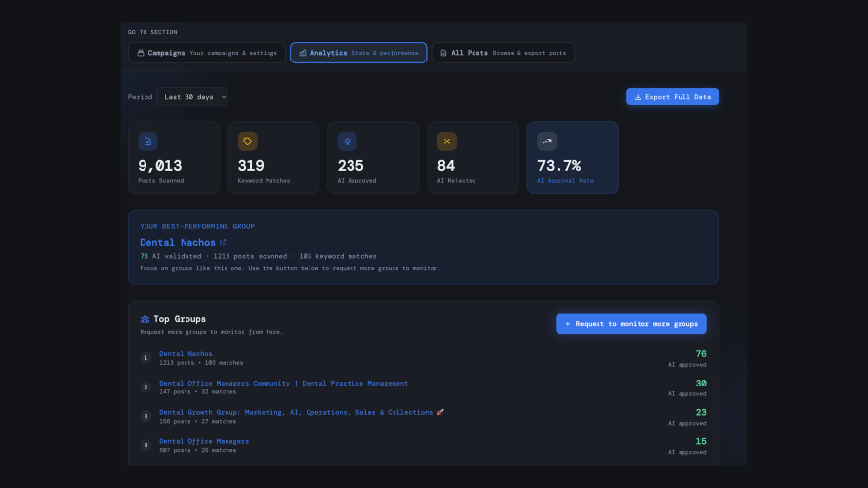This screenshot has width=868, height=488.
Task: Click the Keyword Matches tag icon
Action: (247, 142)
